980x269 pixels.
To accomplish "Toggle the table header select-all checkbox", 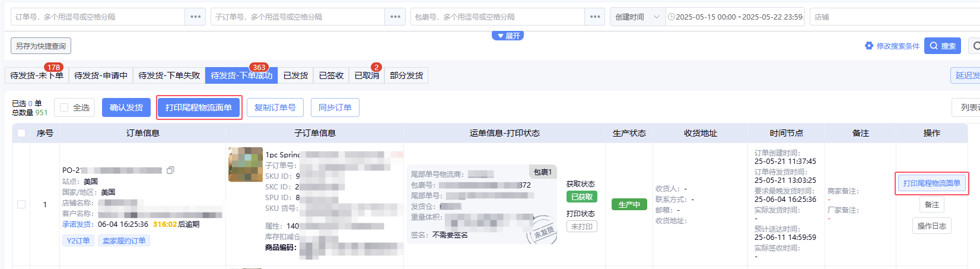I will 21,133.
